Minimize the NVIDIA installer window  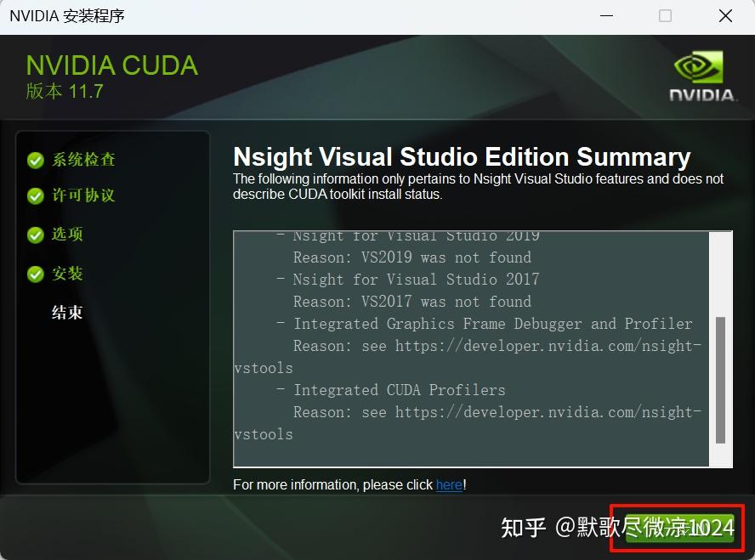607,15
